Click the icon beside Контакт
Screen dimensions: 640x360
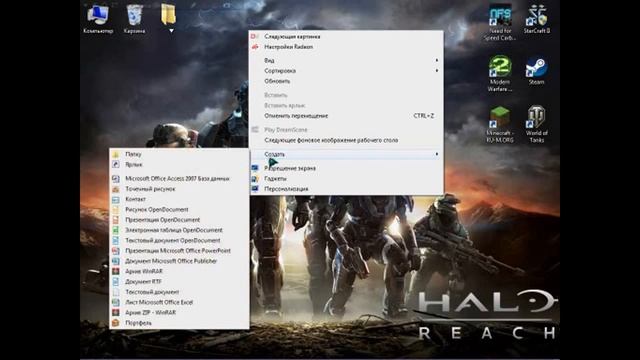116,199
